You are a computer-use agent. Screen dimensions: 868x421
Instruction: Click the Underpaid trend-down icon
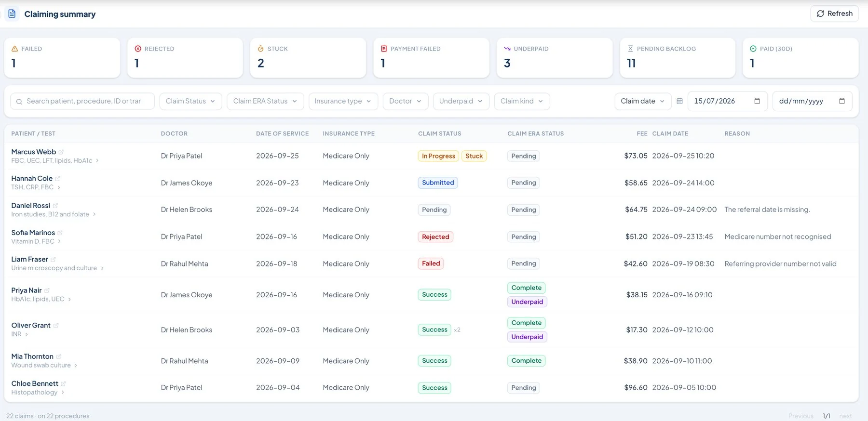[507, 49]
